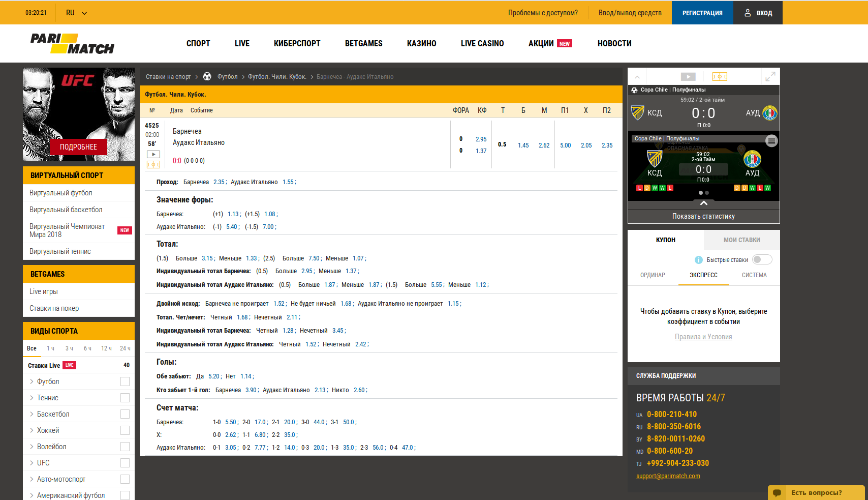Image resolution: width=868 pixels, height=500 pixels.
Task: Click КСД team crest in scoreboard
Action: [x=637, y=112]
